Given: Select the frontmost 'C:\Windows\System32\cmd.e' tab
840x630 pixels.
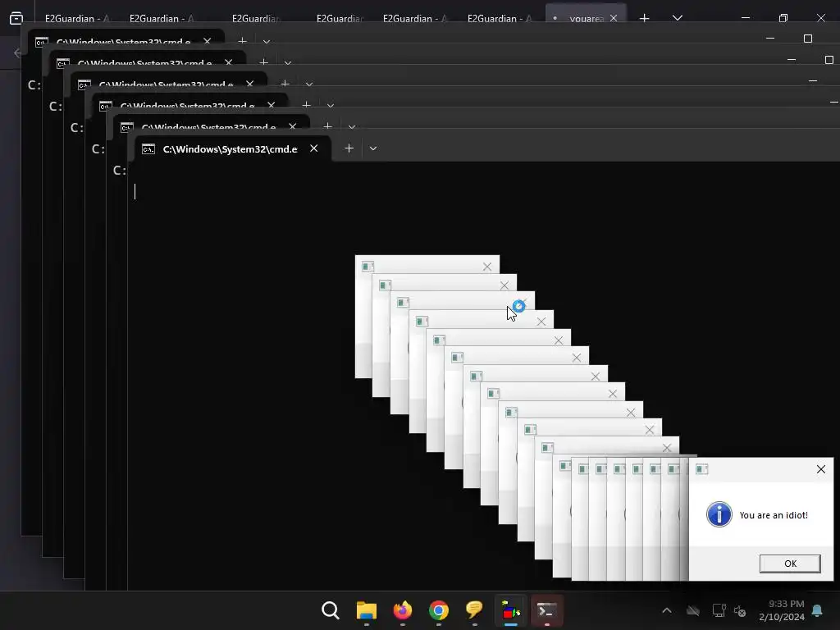Looking at the screenshot, I should tap(230, 149).
